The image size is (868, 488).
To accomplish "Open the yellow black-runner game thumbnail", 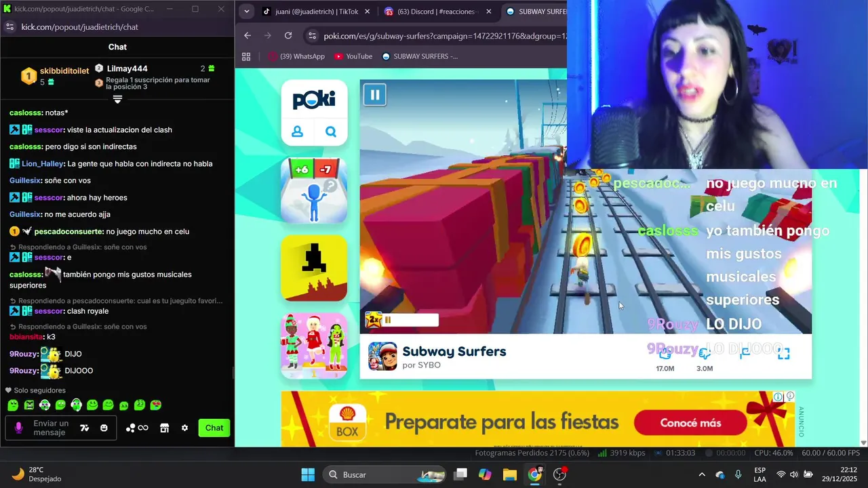I will tap(314, 268).
